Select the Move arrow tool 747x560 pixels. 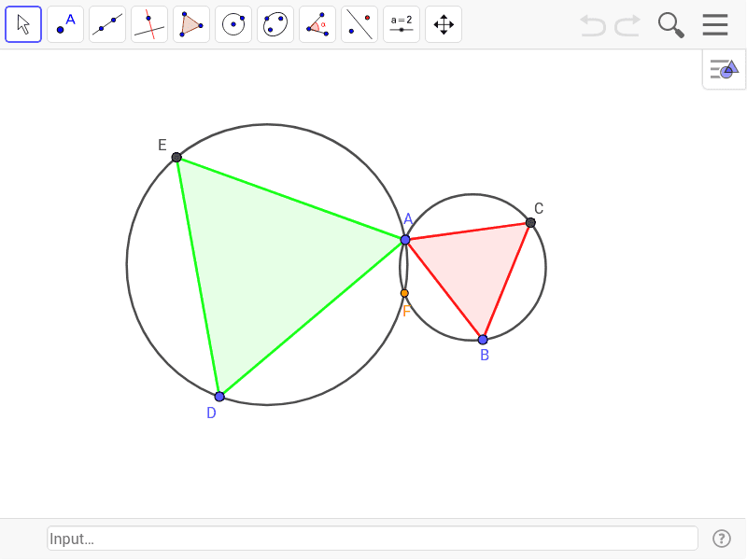[23, 24]
